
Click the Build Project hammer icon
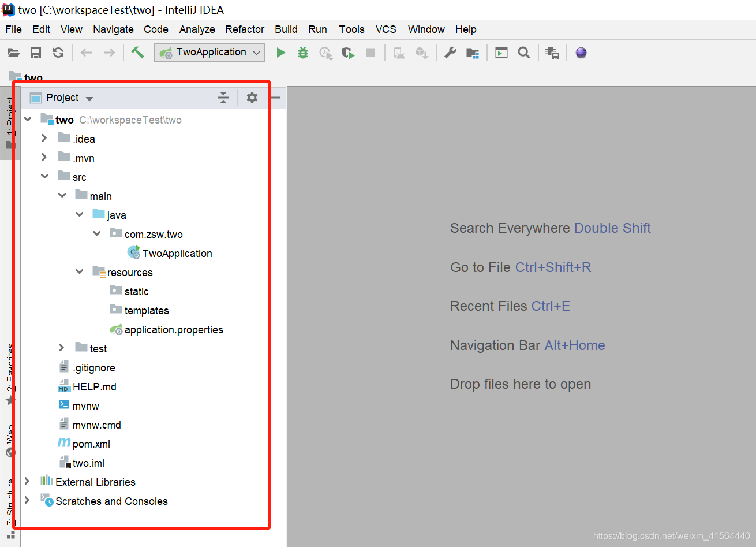pos(137,52)
